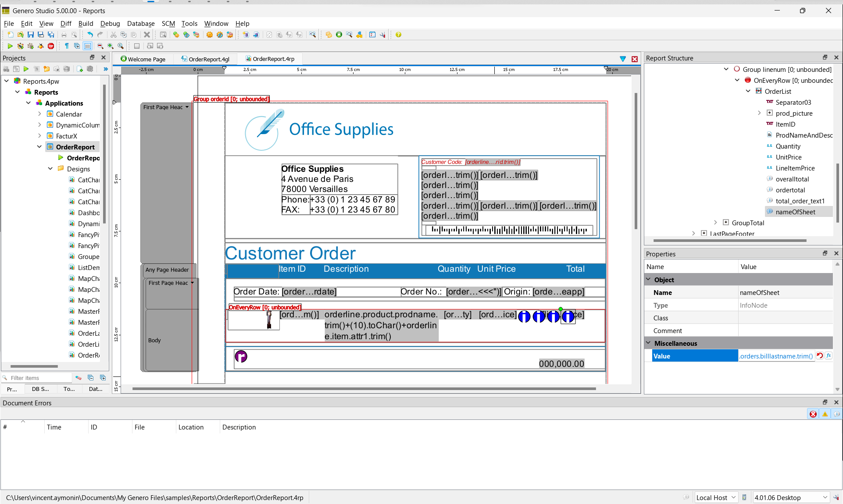This screenshot has width=843, height=504.
Task: Expand the GroupTotal node in Report Structure
Action: (715, 223)
